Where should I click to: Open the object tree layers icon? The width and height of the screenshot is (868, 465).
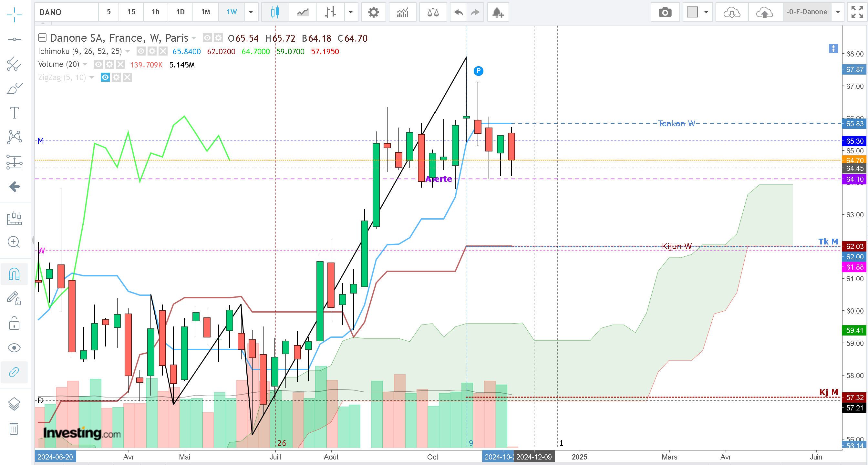pos(14,404)
